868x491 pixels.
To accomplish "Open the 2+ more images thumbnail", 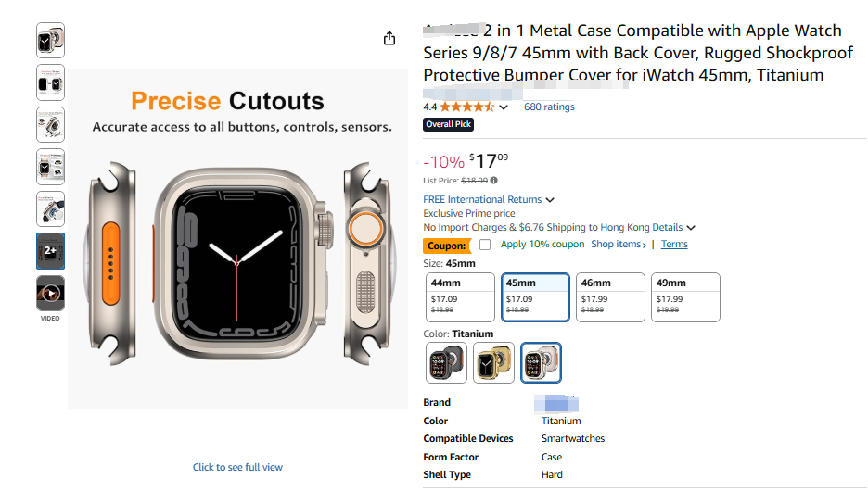I will tap(50, 251).
